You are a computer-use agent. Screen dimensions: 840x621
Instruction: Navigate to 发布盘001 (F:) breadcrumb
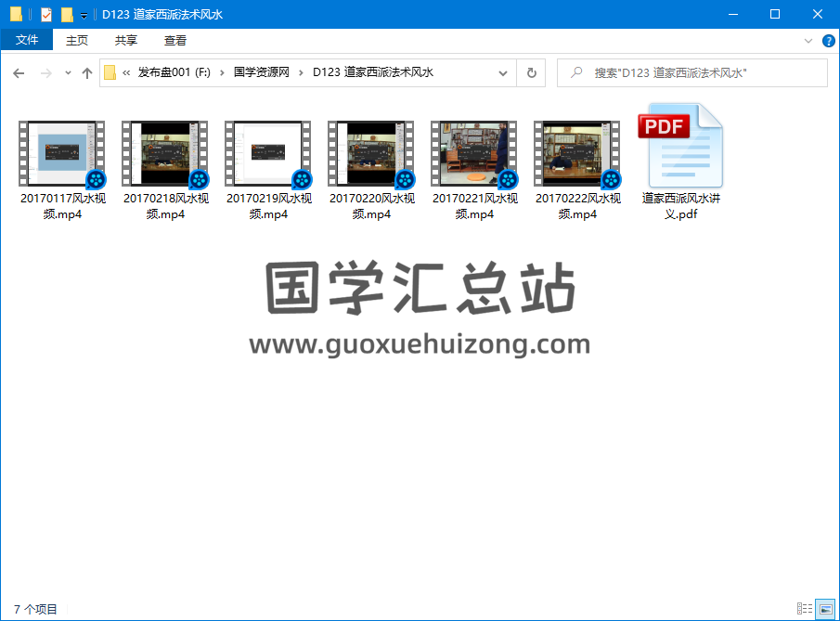point(174,72)
